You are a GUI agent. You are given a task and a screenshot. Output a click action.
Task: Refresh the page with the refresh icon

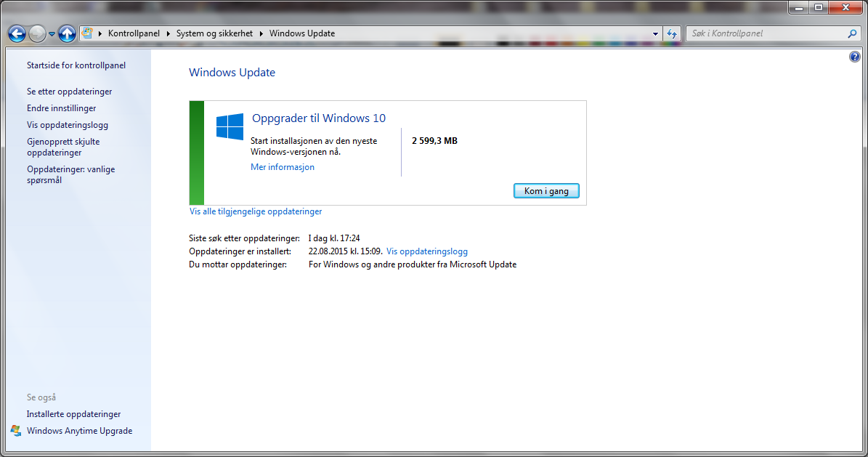click(x=671, y=34)
